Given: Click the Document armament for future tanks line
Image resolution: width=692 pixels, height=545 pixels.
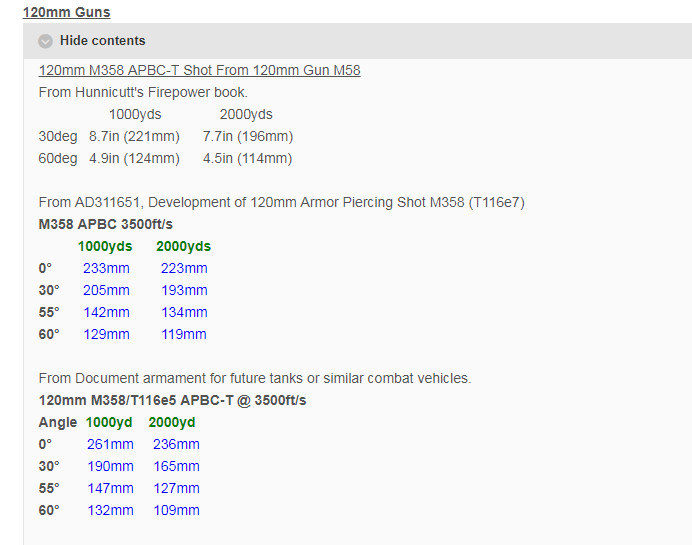Looking at the screenshot, I should click(254, 378).
